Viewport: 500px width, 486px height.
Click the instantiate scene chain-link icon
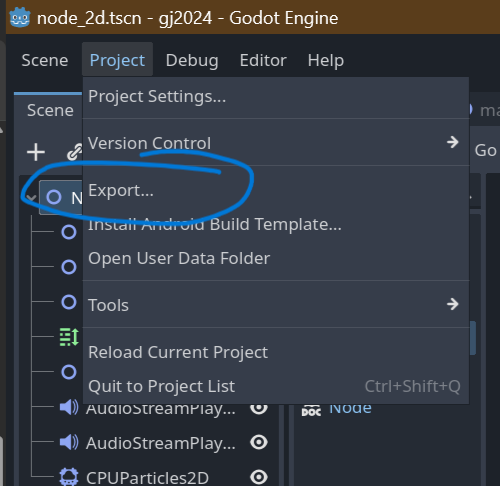click(75, 152)
